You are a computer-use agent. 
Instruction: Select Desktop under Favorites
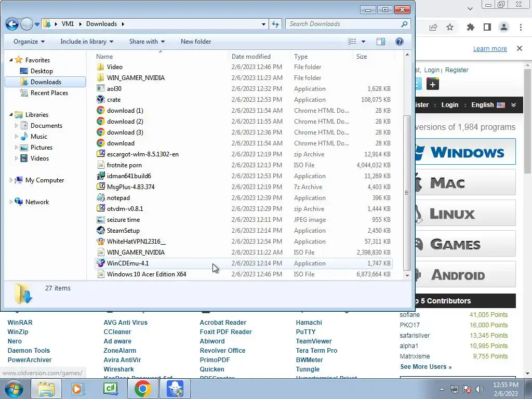[42, 71]
